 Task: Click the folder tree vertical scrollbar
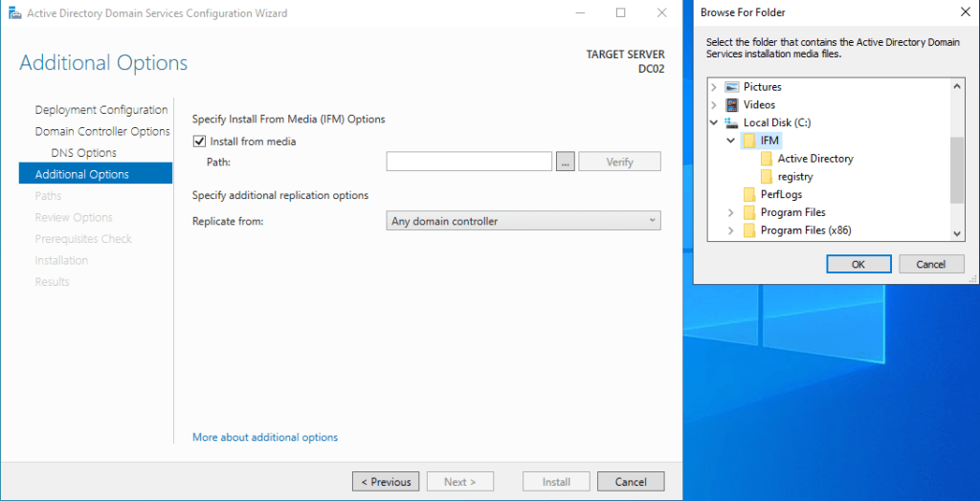(x=957, y=169)
